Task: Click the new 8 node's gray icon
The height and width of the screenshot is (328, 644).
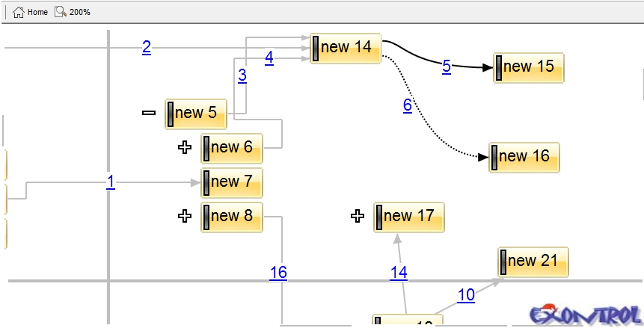Action: 206,217
